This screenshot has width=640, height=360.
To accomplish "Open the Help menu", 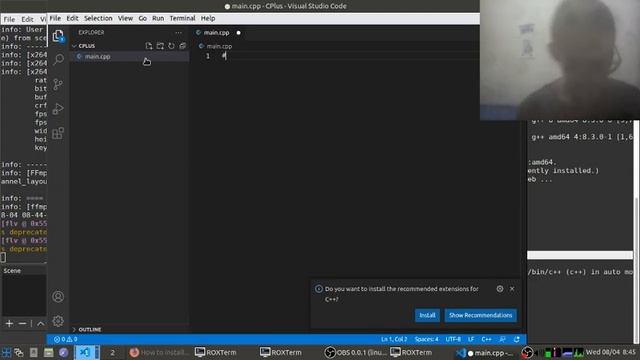I will (208, 18).
